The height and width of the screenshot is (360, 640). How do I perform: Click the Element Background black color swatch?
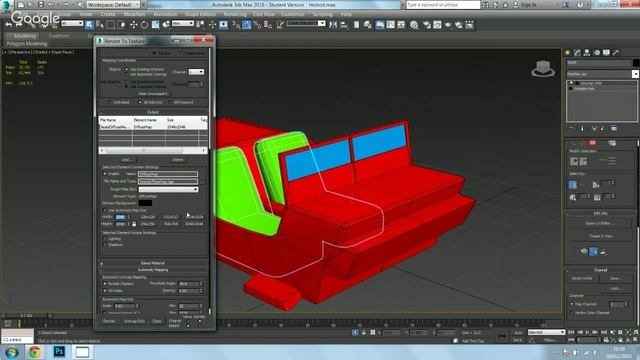coord(145,203)
